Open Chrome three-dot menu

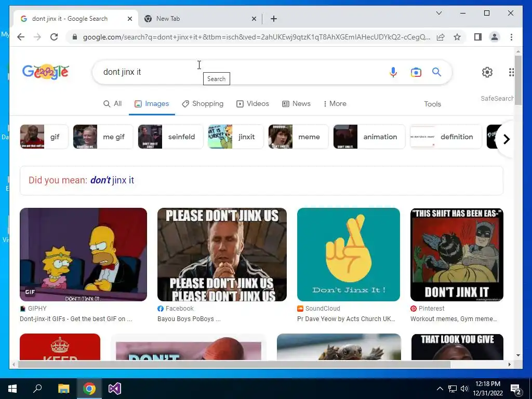[511, 37]
